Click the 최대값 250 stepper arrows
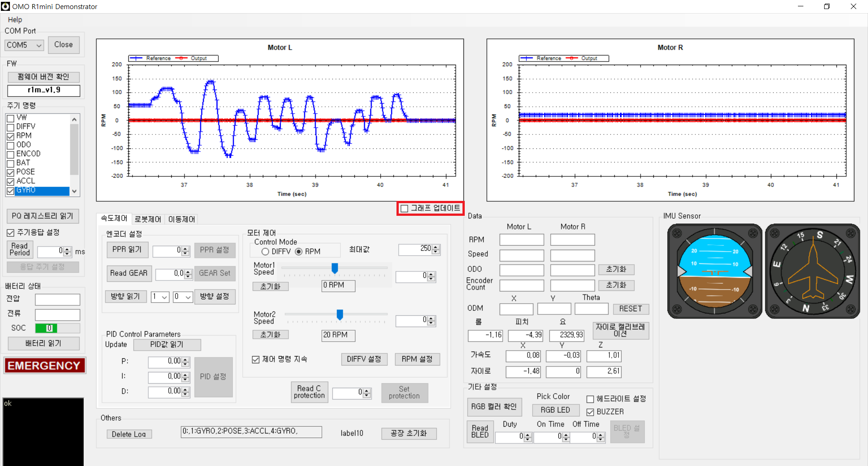Viewport: 868px width, 466px height. [436, 249]
